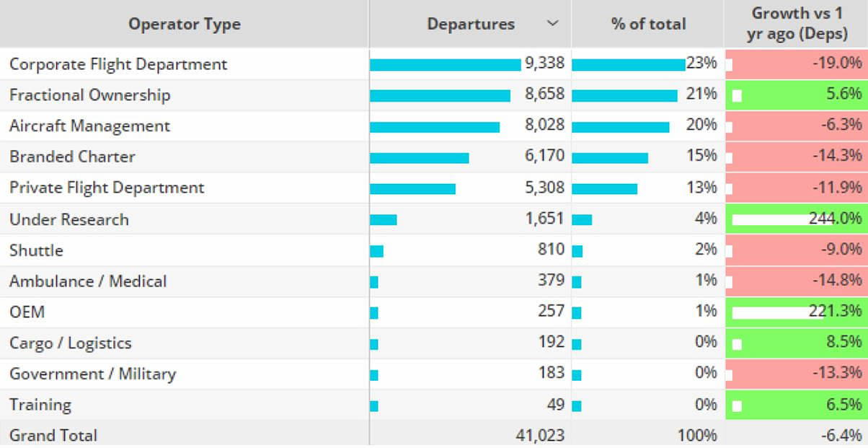The width and height of the screenshot is (868, 448).
Task: Click the red -19.0% growth cell
Action: [x=796, y=64]
